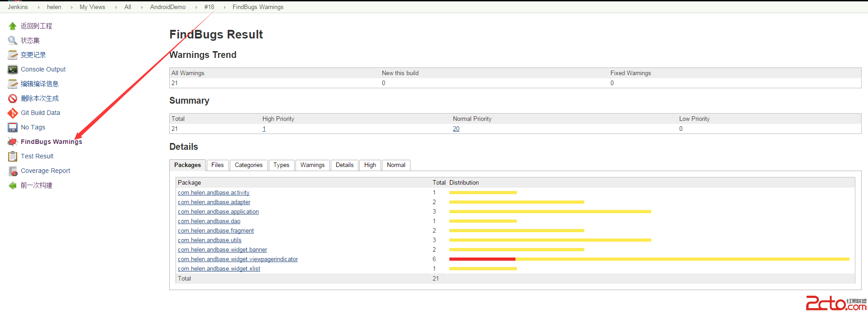The image size is (868, 315).
Task: Click the Test Result clipboard icon
Action: (13, 157)
